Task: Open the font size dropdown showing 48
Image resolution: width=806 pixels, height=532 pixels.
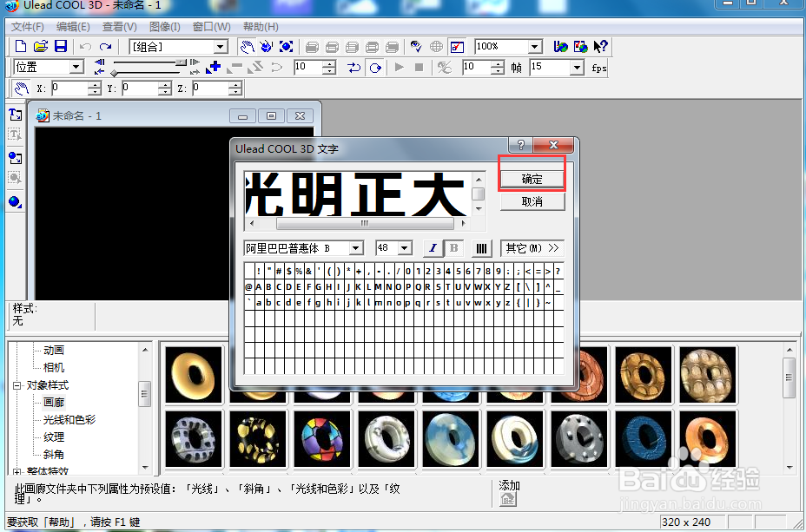Action: (405, 248)
